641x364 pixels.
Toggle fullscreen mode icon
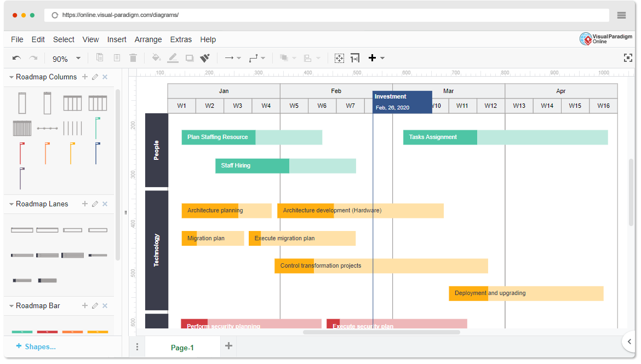(x=628, y=58)
